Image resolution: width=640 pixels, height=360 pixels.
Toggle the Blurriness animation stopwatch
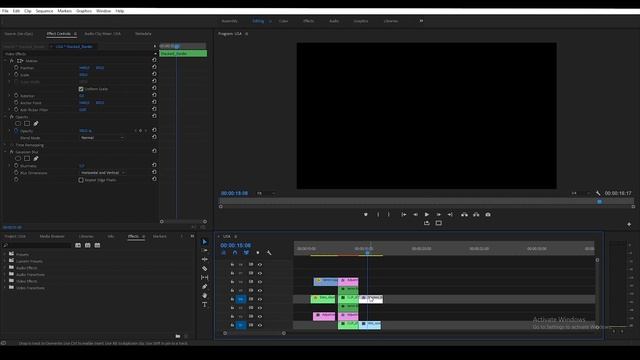(16, 166)
